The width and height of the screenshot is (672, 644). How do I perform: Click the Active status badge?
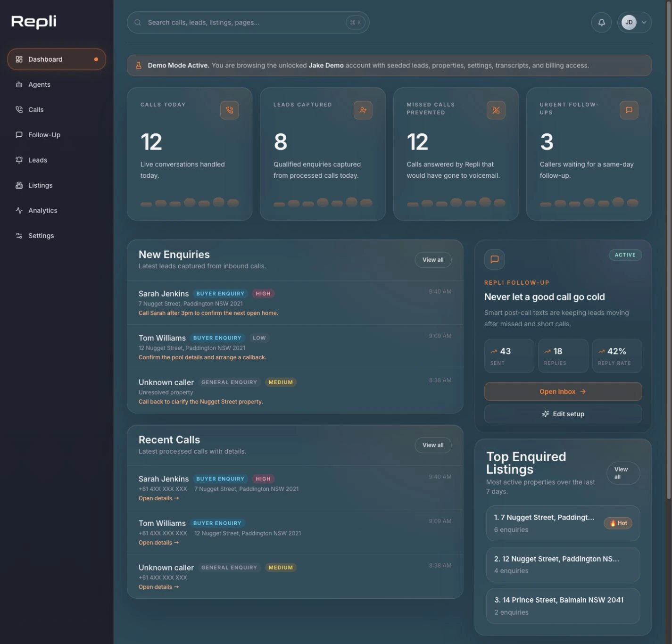[x=625, y=255]
